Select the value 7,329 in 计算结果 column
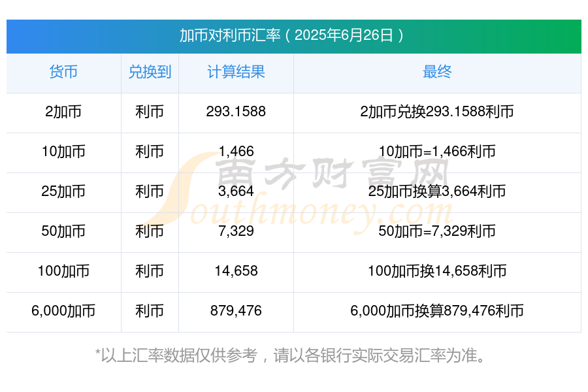The image size is (588, 392). tap(236, 231)
